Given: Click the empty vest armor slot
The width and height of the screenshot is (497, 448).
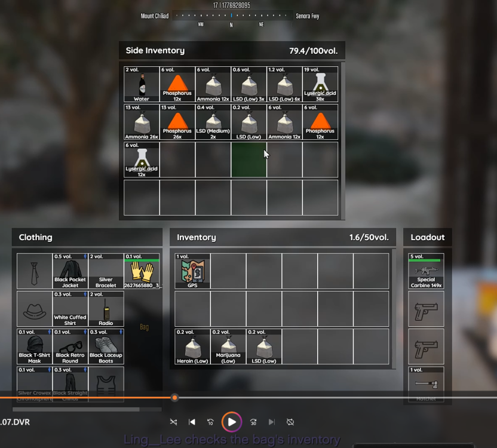Looking at the screenshot, I should click(x=106, y=384).
